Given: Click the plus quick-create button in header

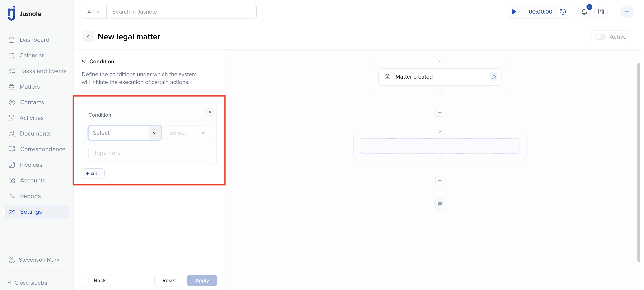Looking at the screenshot, I should 627,12.
